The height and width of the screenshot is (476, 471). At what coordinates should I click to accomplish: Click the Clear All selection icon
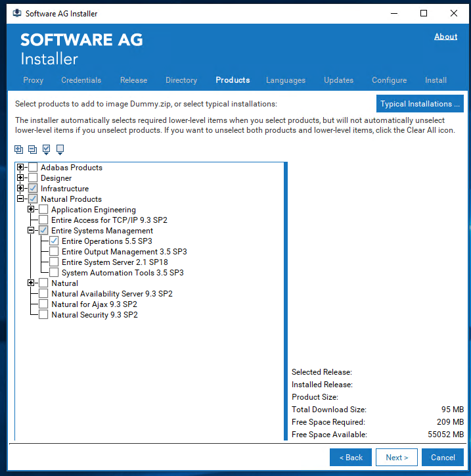click(60, 149)
